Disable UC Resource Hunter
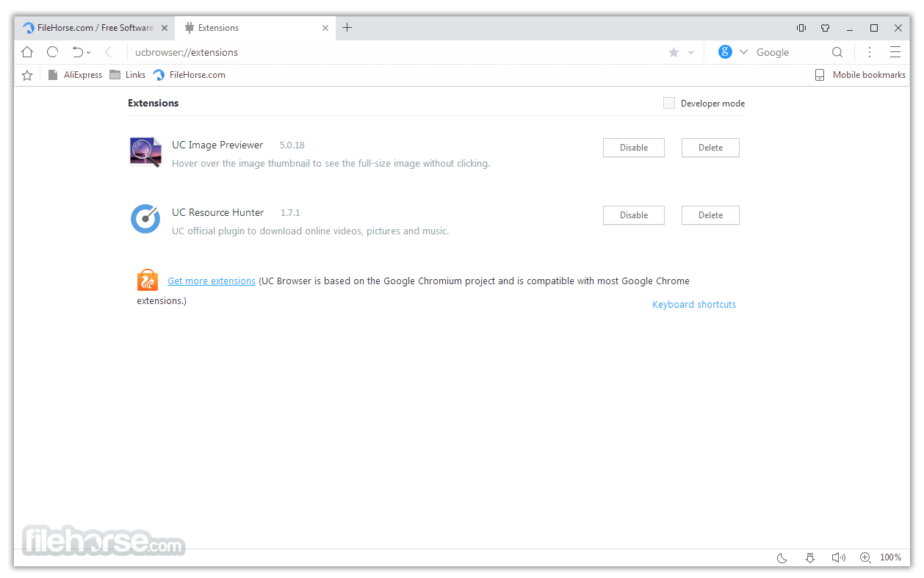 634,215
